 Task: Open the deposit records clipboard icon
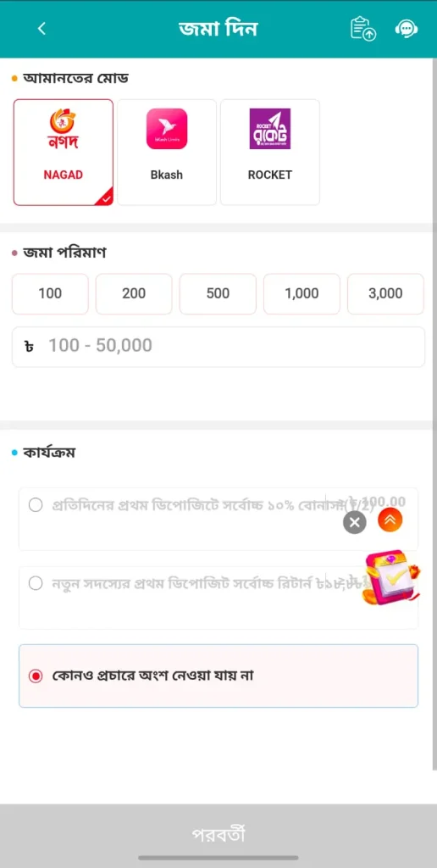point(362,29)
